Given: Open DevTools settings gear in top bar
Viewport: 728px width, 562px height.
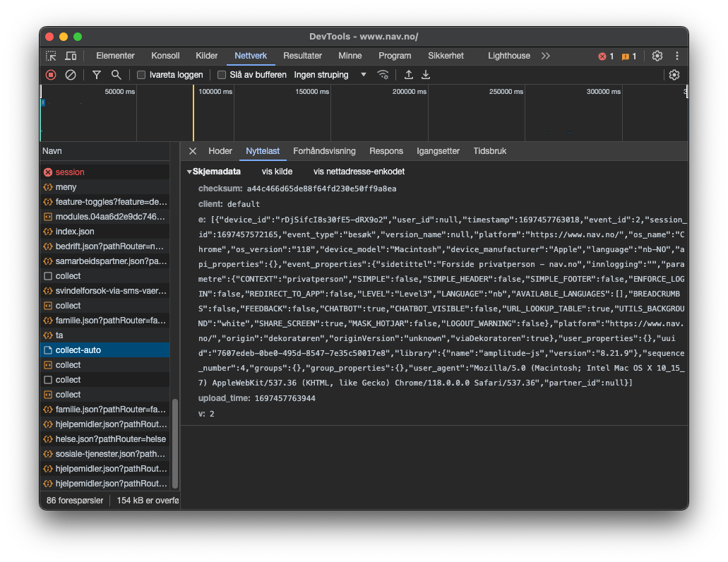Looking at the screenshot, I should tap(657, 56).
